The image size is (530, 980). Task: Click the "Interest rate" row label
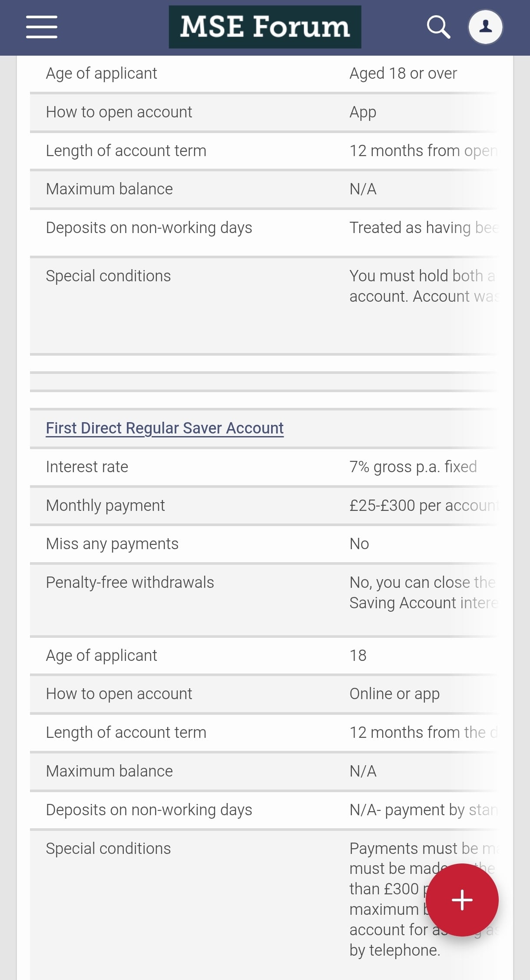tap(87, 467)
